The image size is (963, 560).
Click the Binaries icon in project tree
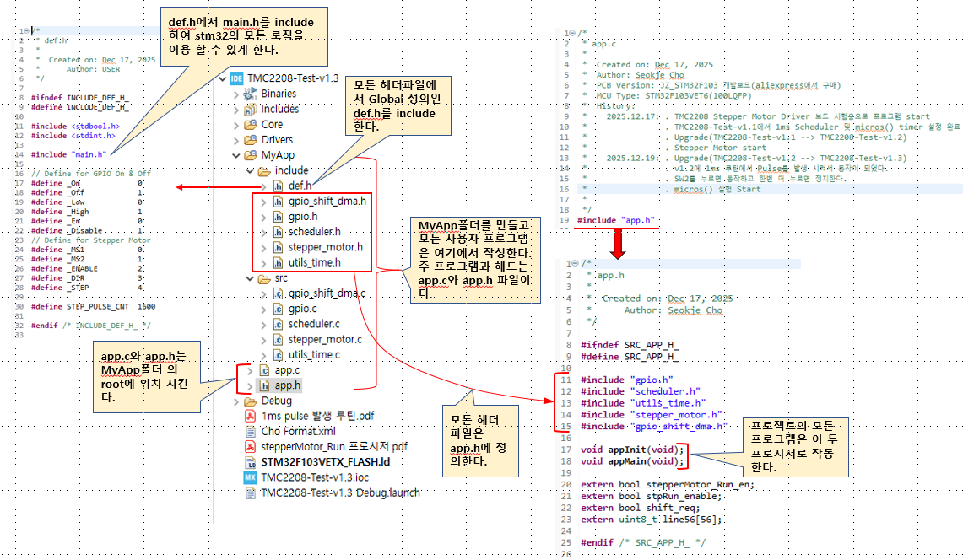[x=250, y=94]
